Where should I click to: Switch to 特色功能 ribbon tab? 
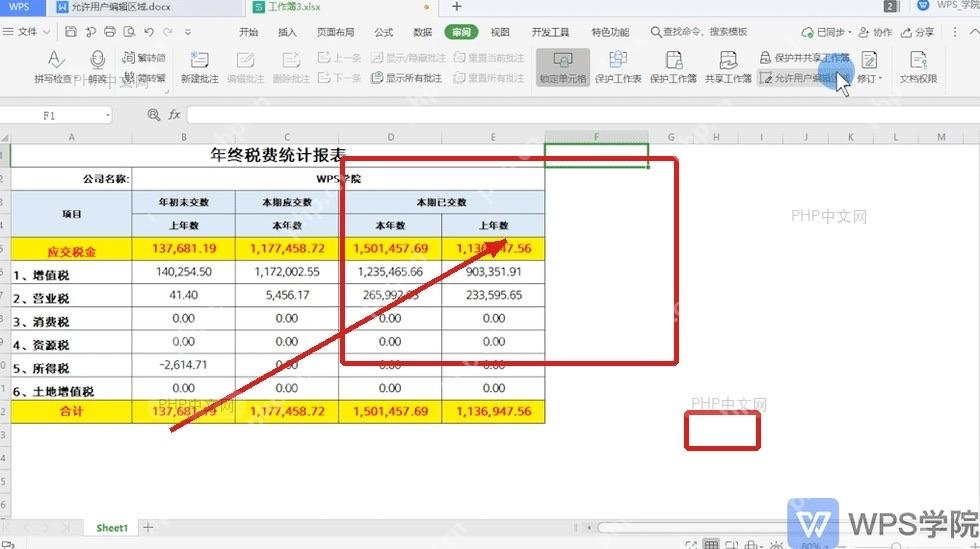click(x=610, y=32)
